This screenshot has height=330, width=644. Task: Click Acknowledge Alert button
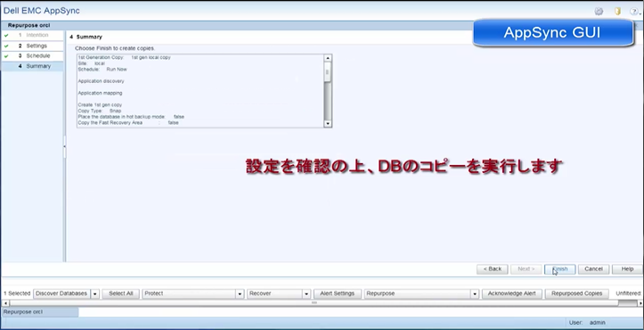point(512,293)
